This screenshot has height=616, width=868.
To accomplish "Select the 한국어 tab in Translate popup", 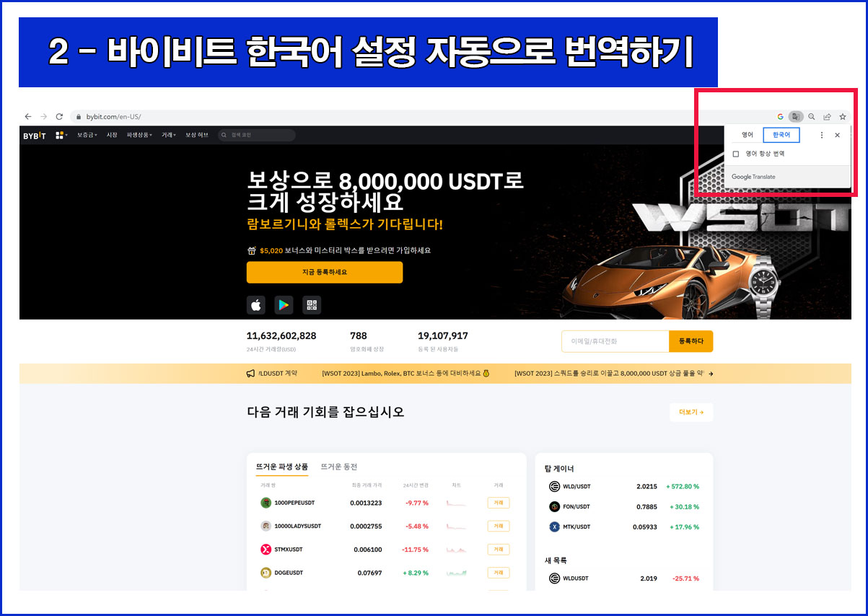I will [781, 135].
